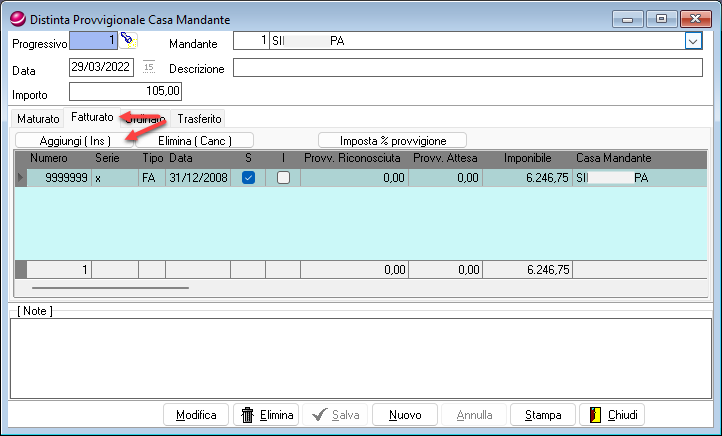This screenshot has width=722, height=436.
Task: Click the Imponibile column header
Action: tap(527, 158)
